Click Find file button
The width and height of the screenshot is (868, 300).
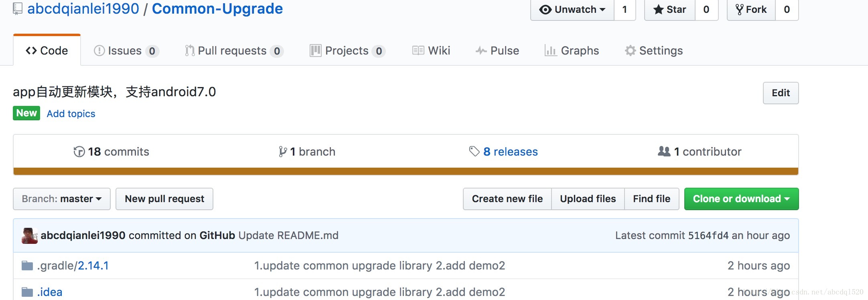click(x=652, y=199)
